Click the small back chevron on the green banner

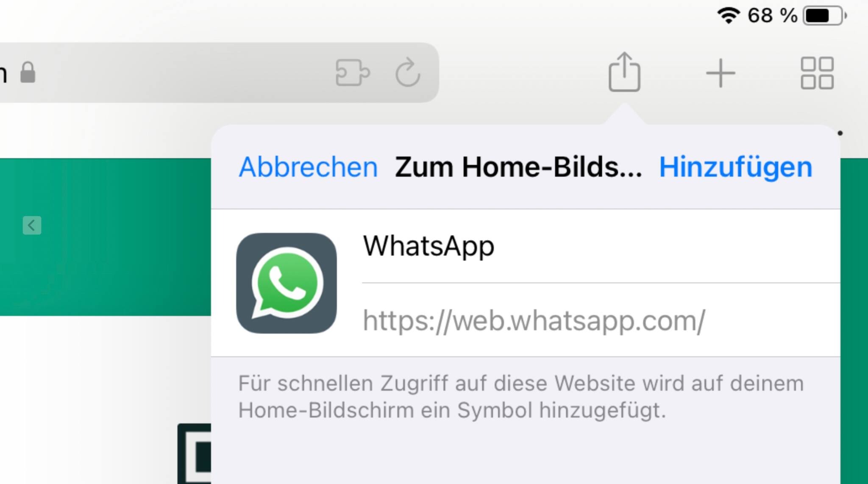coord(32,225)
